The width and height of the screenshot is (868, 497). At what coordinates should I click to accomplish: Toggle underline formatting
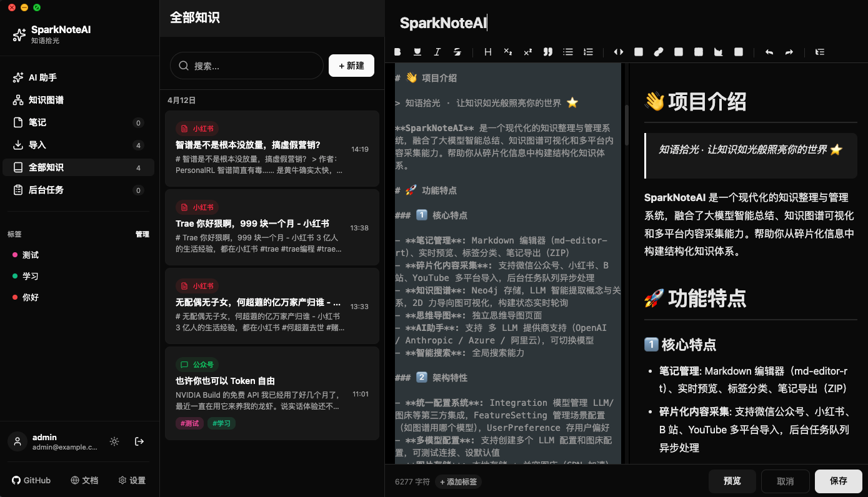[x=417, y=52]
